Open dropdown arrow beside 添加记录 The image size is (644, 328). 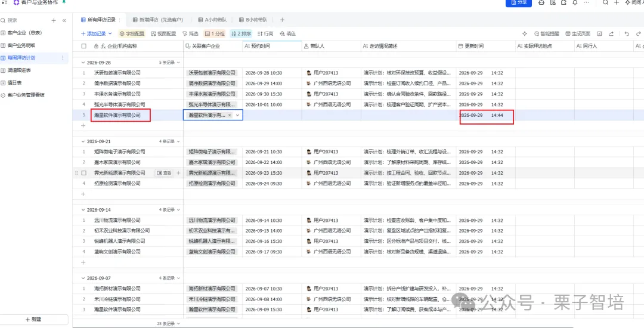[x=110, y=33]
